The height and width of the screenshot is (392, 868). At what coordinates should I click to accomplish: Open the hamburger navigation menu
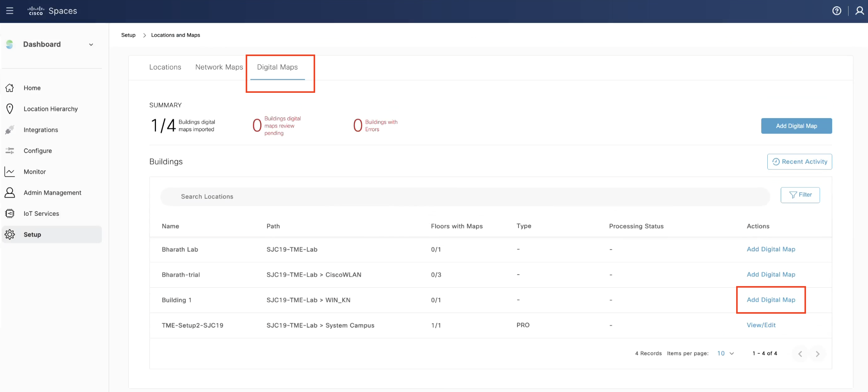point(10,11)
